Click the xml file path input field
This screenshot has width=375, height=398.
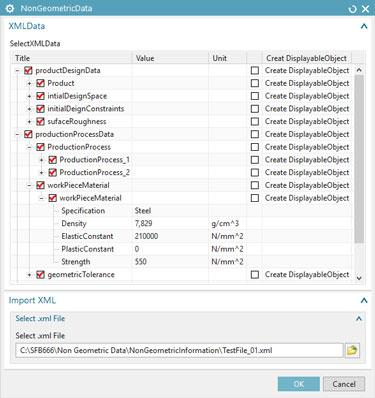coord(179,350)
